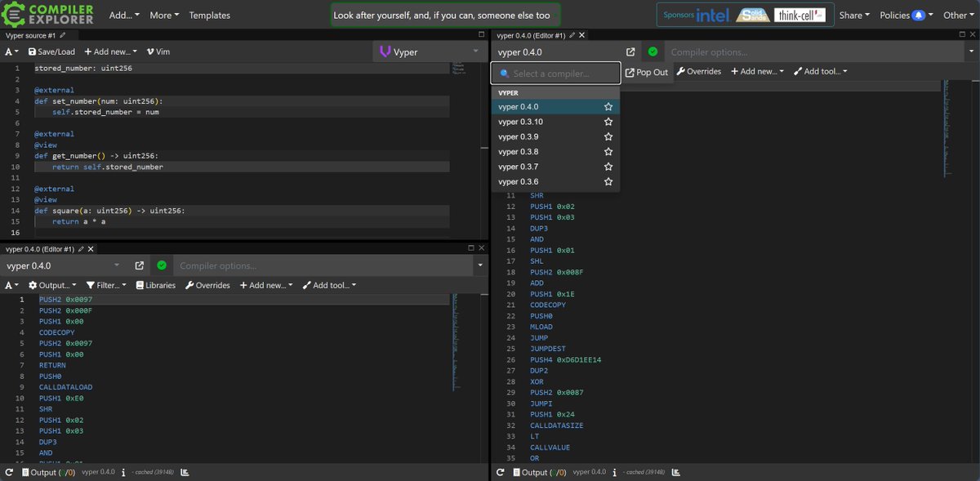Choose vyper 0.3.7 compiler

coord(555,167)
